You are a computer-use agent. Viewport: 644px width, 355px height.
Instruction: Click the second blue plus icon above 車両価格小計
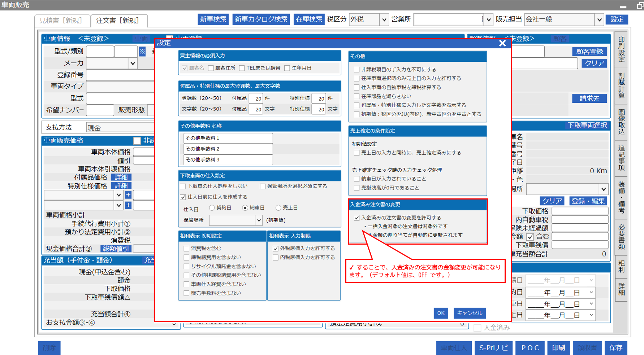[x=128, y=205]
